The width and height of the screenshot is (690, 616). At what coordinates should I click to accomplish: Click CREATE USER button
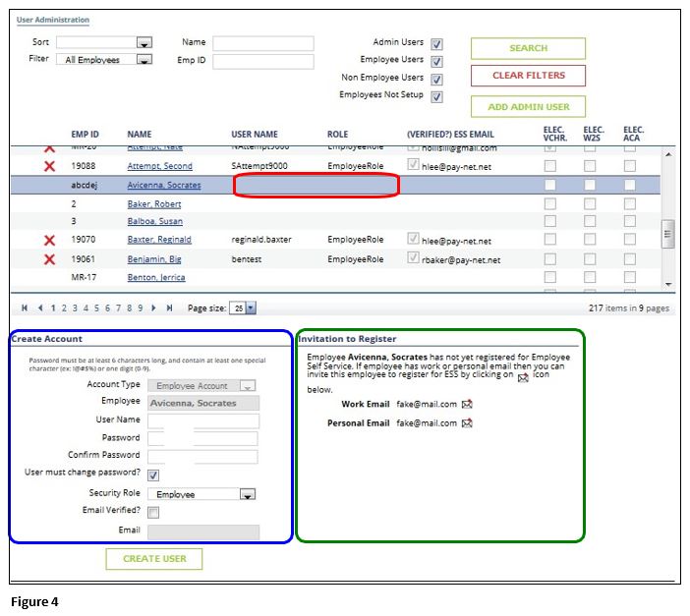154,559
